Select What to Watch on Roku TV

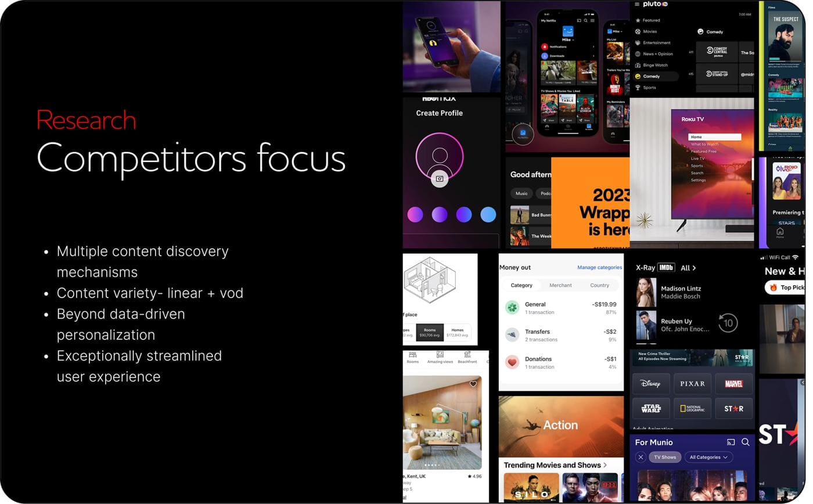704,144
